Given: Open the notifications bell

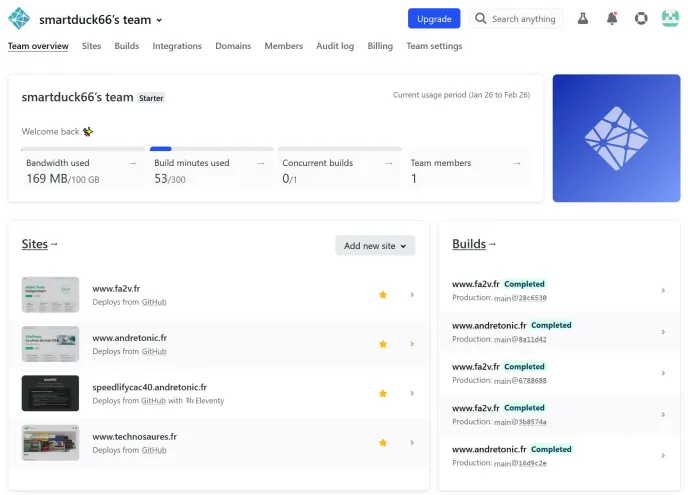Looking at the screenshot, I should tap(612, 18).
